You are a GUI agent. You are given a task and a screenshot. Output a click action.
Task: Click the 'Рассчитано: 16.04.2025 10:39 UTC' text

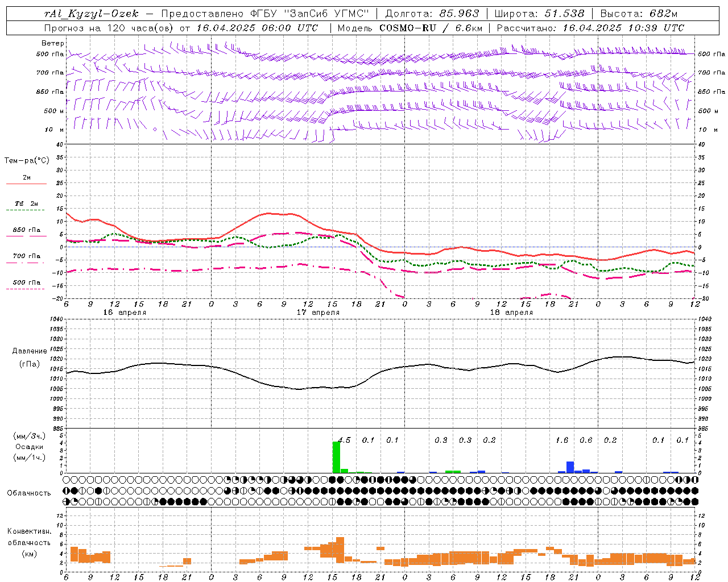[x=590, y=28]
